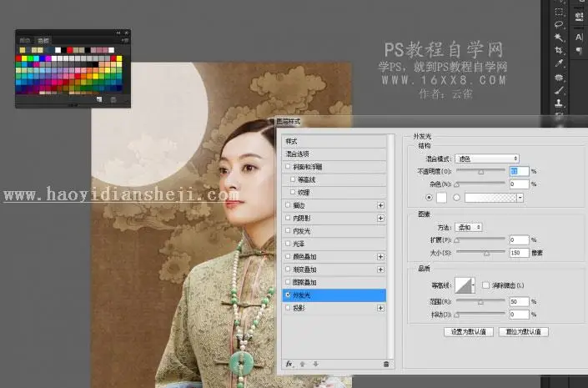Click the 复位为默认值 button
Screen dimensions: 588x388
[x=524, y=332]
